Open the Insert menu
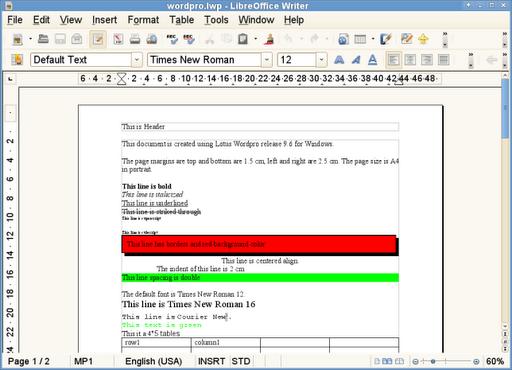The height and width of the screenshot is (370, 512). coord(104,20)
